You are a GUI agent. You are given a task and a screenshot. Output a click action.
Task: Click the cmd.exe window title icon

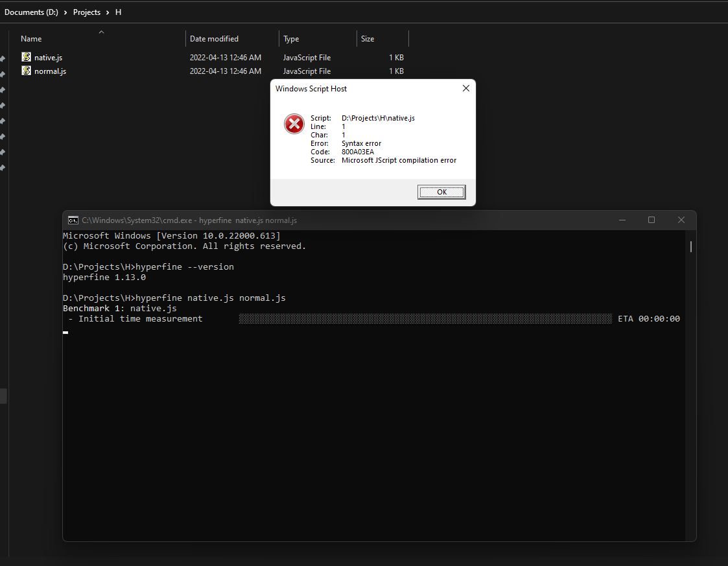(73, 220)
